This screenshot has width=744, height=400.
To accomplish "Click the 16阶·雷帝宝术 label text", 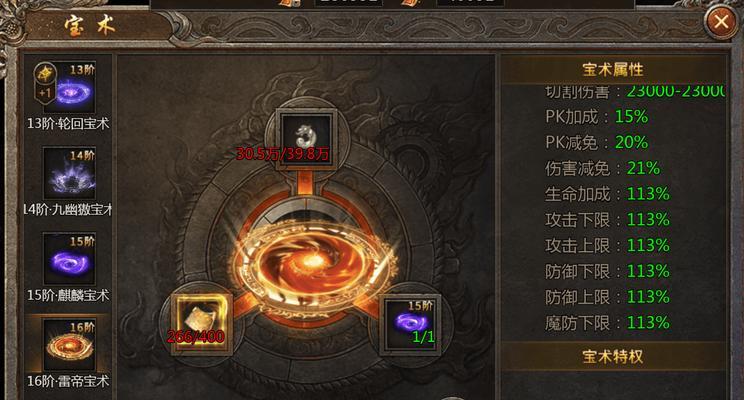I will click(68, 381).
